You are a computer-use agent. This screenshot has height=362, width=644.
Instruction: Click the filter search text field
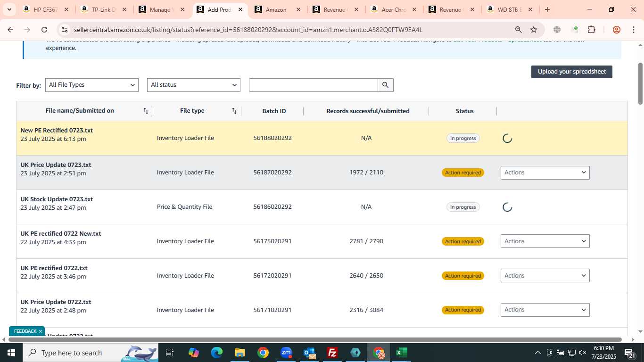[x=314, y=85]
